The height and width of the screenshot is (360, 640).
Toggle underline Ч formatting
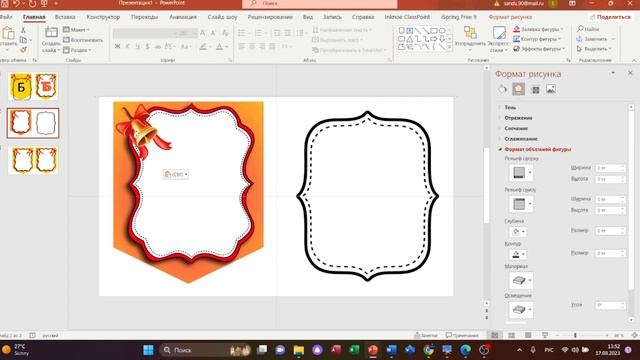(138, 47)
